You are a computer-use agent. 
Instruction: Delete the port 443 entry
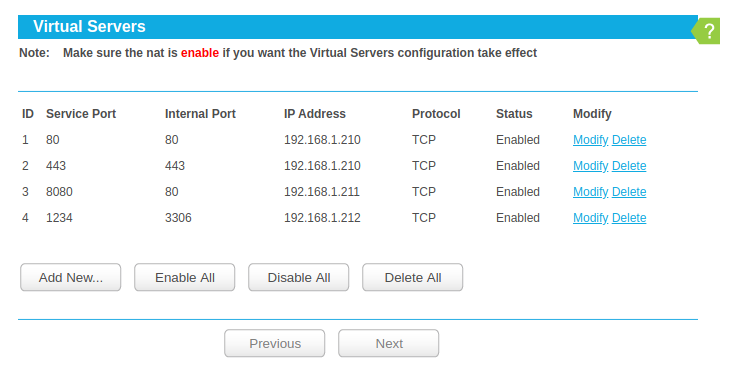point(629,166)
